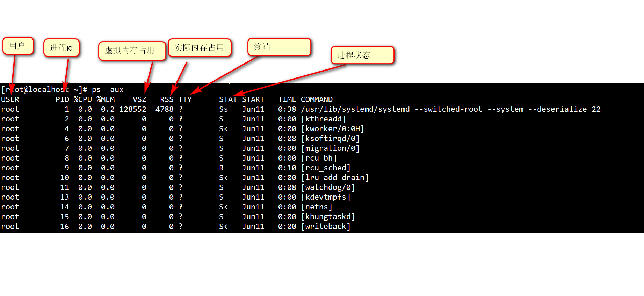Click the START column header
Screen dimensions: 644x296
point(253,99)
